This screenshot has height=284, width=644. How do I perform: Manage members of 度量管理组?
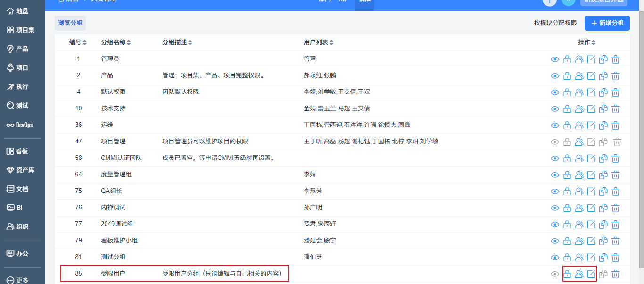579,175
